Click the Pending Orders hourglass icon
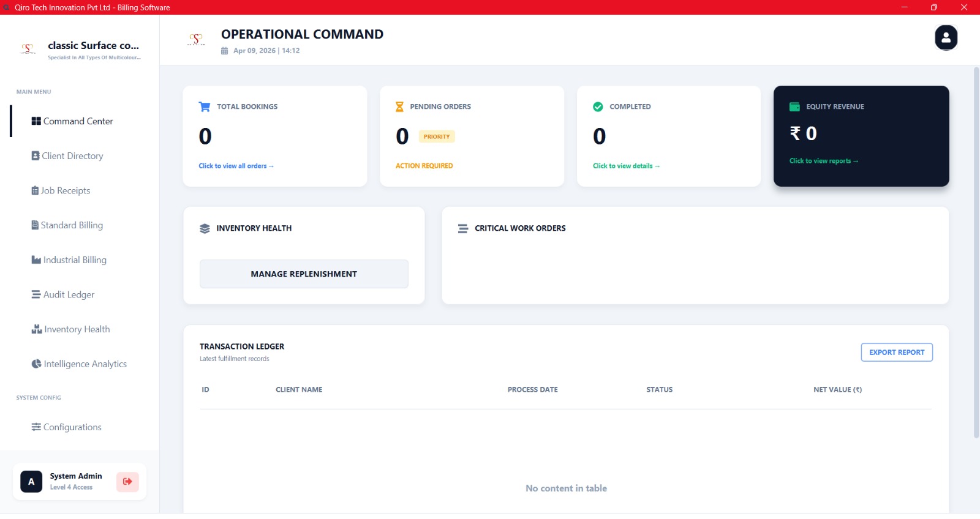980x519 pixels. (399, 106)
